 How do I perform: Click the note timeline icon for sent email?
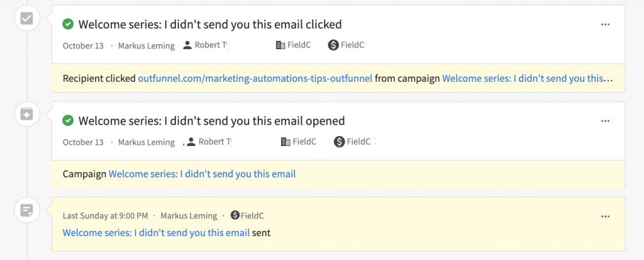point(26,212)
